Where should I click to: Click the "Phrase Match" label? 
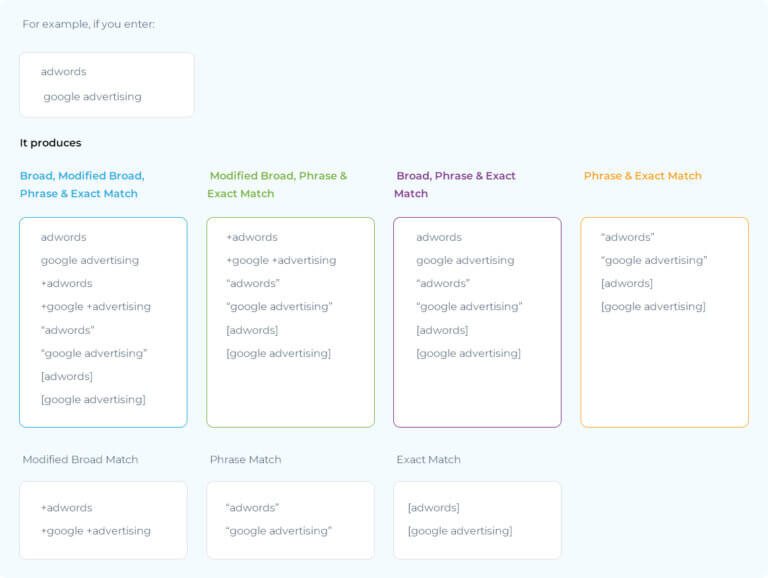245,460
